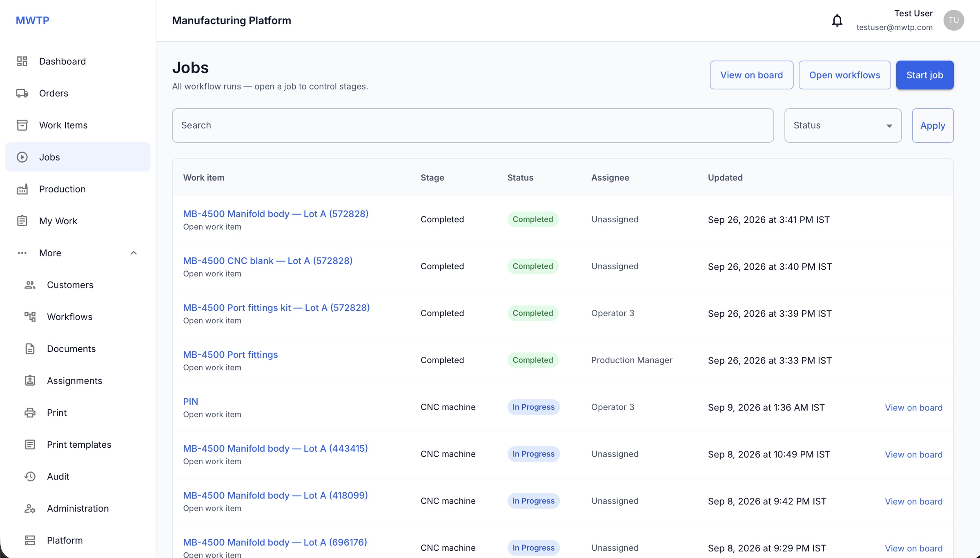980x558 pixels.
Task: Open Workflows under More
Action: [78, 317]
